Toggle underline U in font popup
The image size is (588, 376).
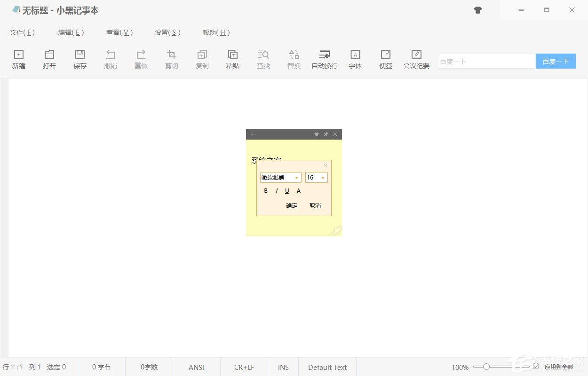pos(287,191)
